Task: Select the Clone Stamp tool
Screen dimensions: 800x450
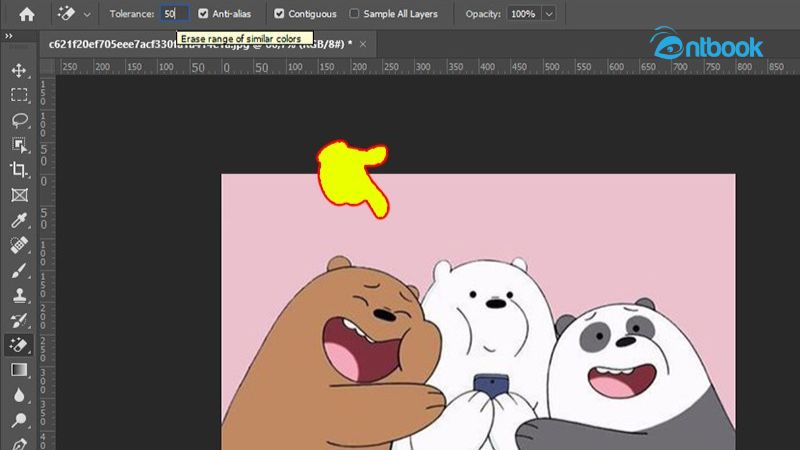Action: click(19, 295)
